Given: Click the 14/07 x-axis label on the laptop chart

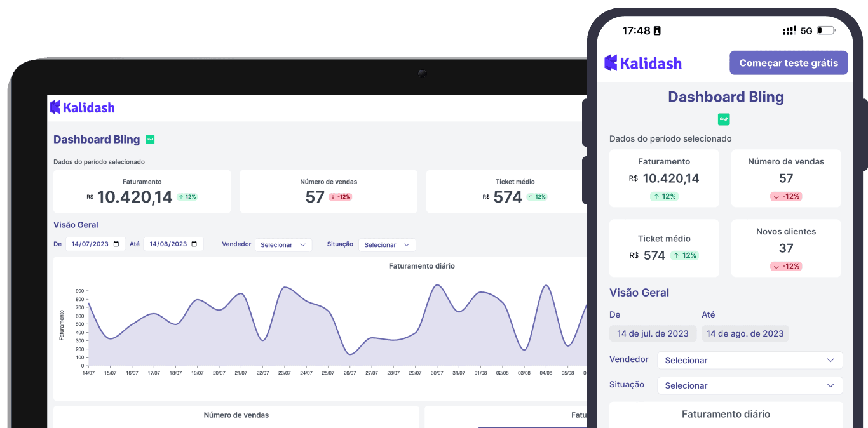Looking at the screenshot, I should [x=88, y=373].
